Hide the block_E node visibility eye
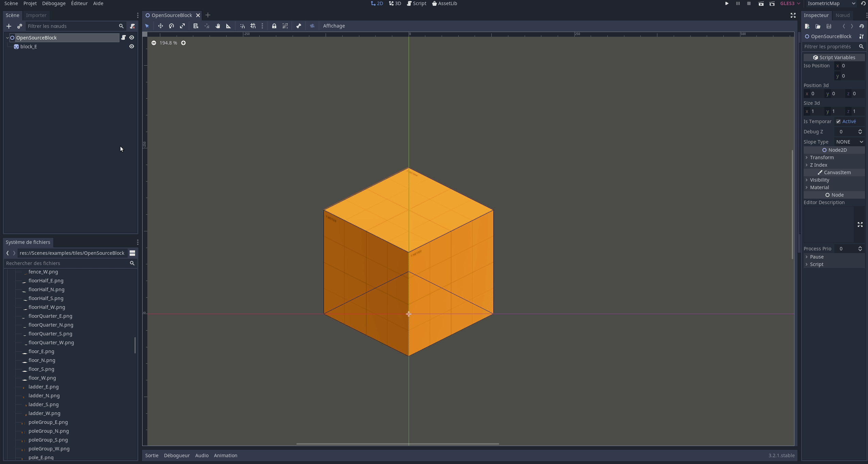The height and width of the screenshot is (464, 868). point(132,47)
